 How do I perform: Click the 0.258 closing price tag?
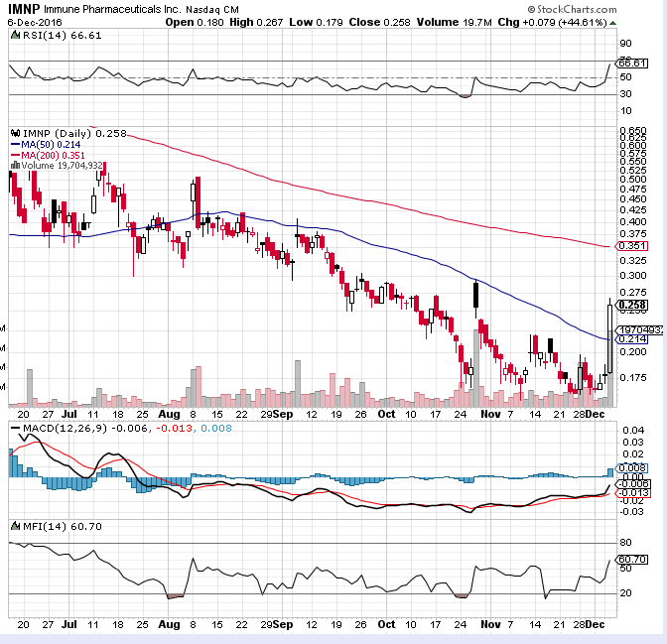(x=632, y=305)
